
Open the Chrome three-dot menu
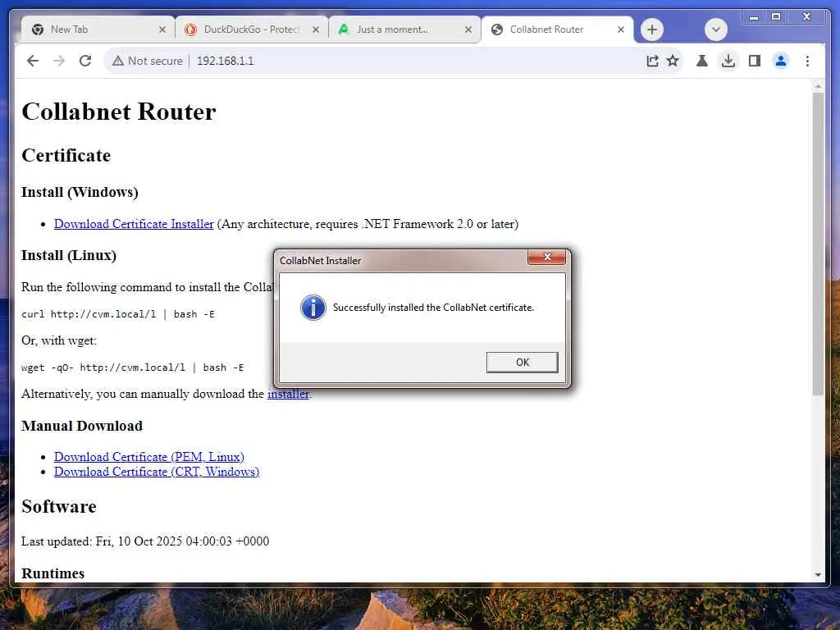pos(807,61)
